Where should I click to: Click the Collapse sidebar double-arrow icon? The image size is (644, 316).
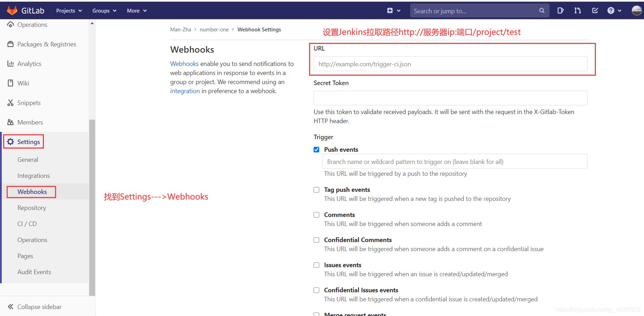pyautogui.click(x=11, y=307)
